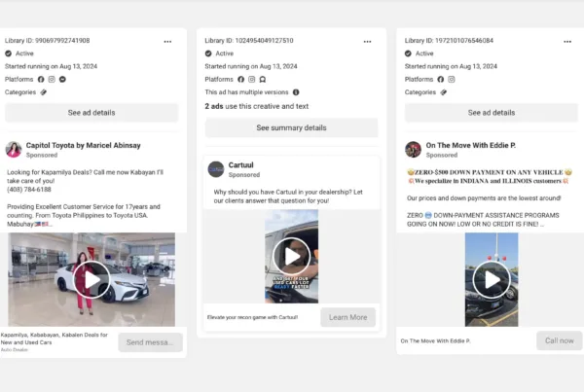This screenshot has width=584, height=392.
Task: Click Categories tag icon on Capitol Toyota card
Action: point(44,92)
